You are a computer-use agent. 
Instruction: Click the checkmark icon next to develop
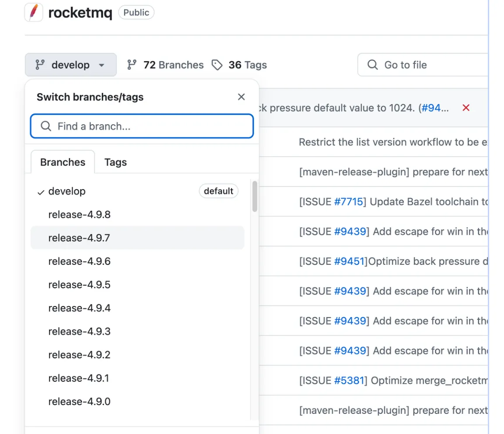(41, 192)
